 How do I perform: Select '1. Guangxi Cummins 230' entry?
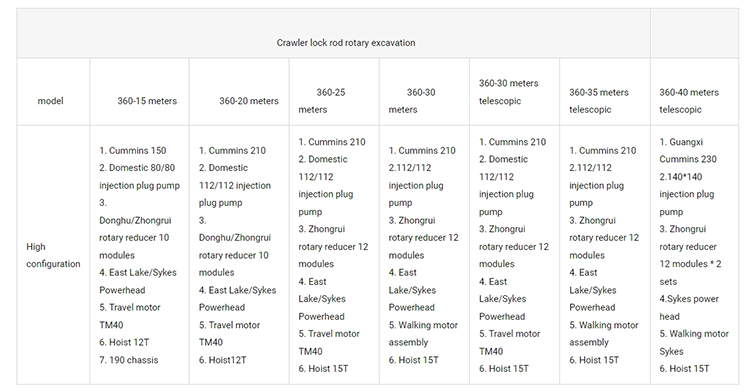[x=688, y=151]
